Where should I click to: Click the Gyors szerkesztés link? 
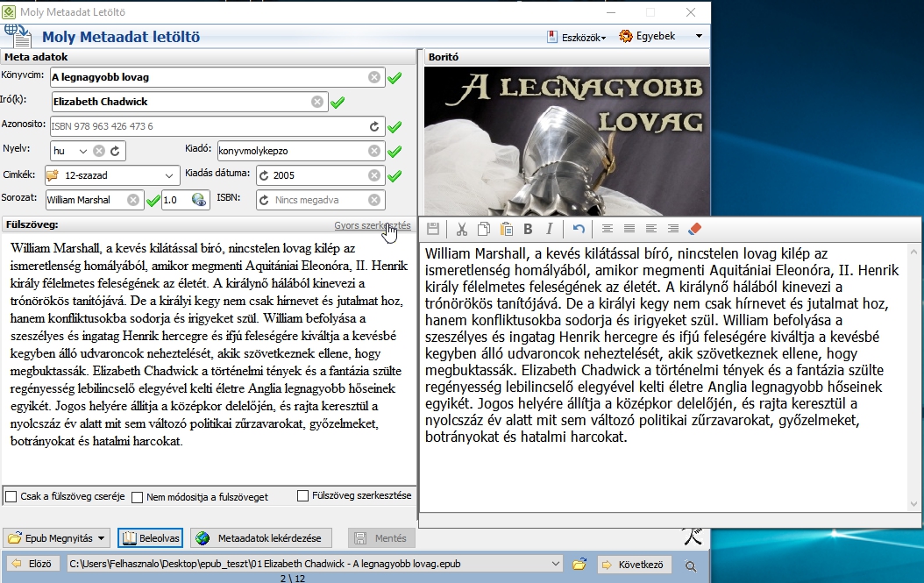373,225
